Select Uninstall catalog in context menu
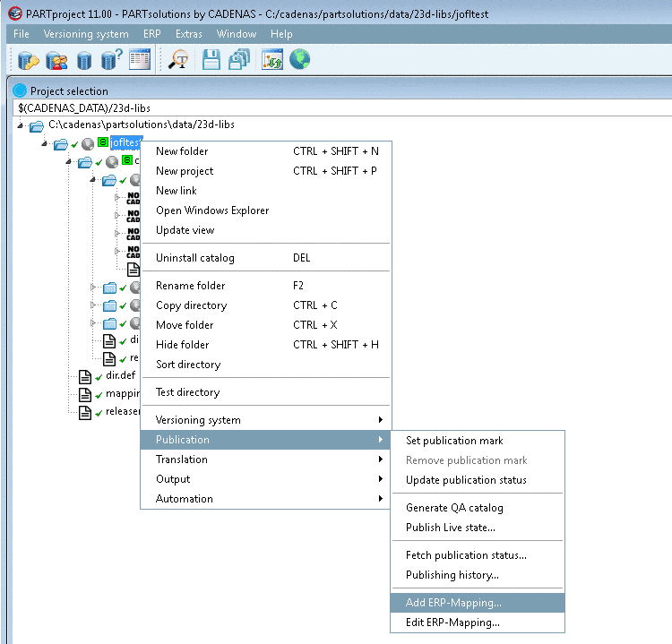Screen dimensions: 672x644 [x=195, y=258]
